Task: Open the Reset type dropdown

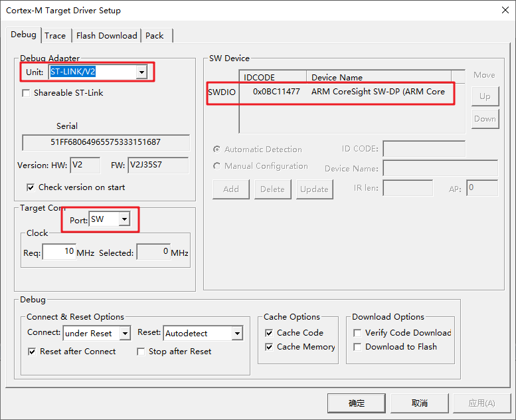Action: click(x=236, y=333)
